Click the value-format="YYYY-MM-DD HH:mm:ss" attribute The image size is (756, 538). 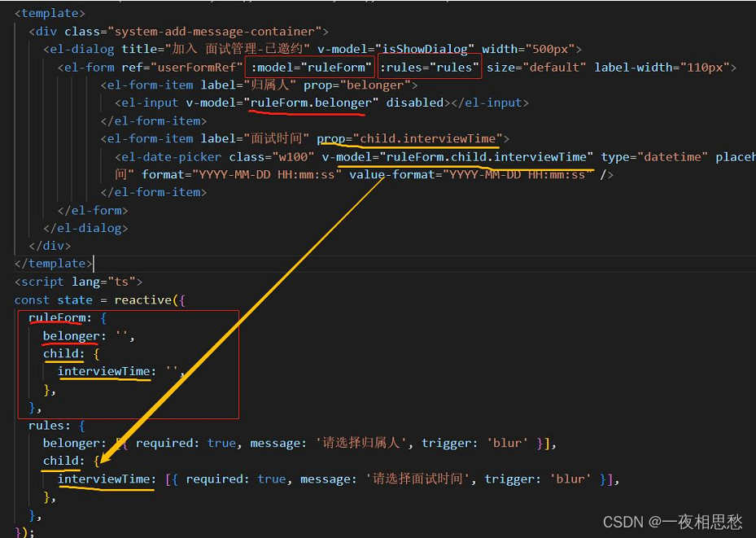tap(470, 174)
